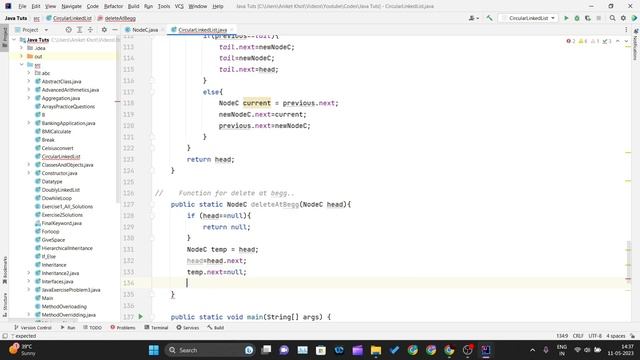Open the Build tool window

point(216,328)
